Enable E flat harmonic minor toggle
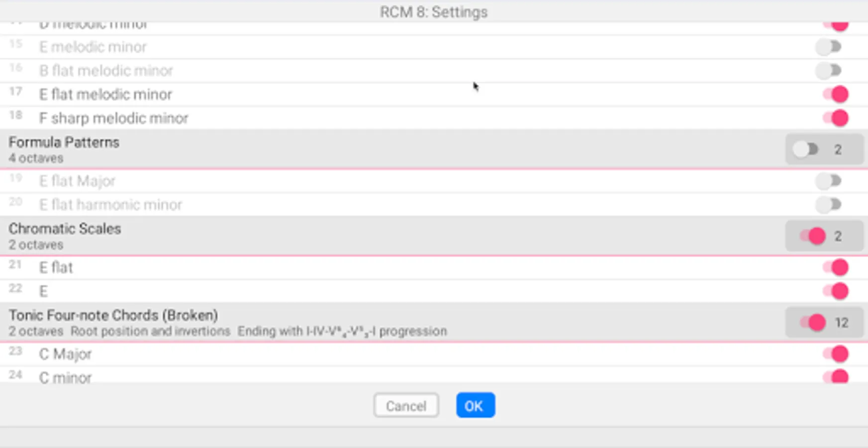 coord(829,205)
